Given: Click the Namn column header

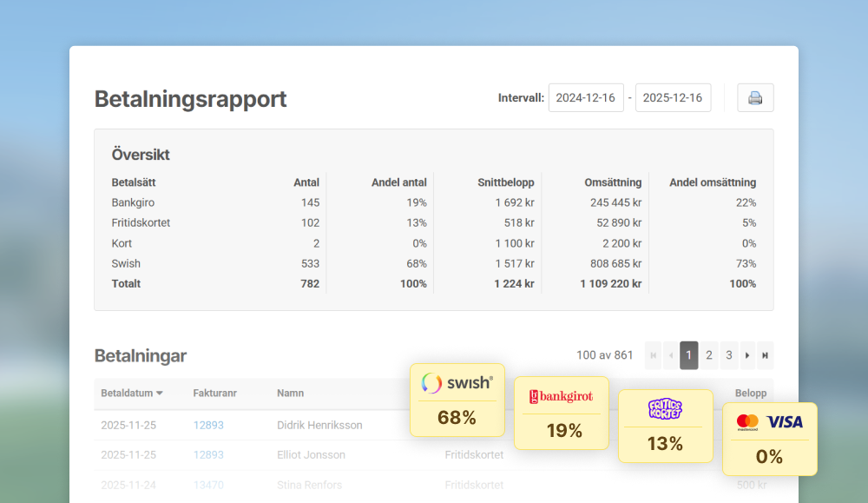Looking at the screenshot, I should pyautogui.click(x=290, y=394).
